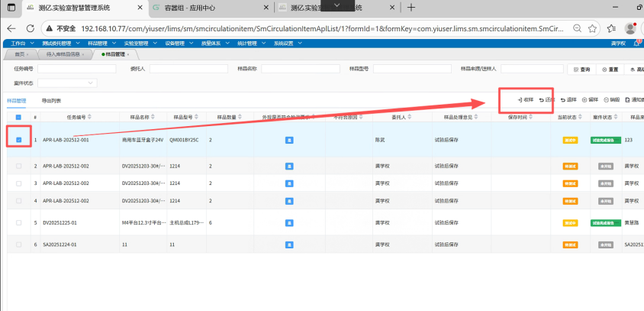
Task: Click the green 试验完成报告 badge in row 1
Action: (x=606, y=140)
